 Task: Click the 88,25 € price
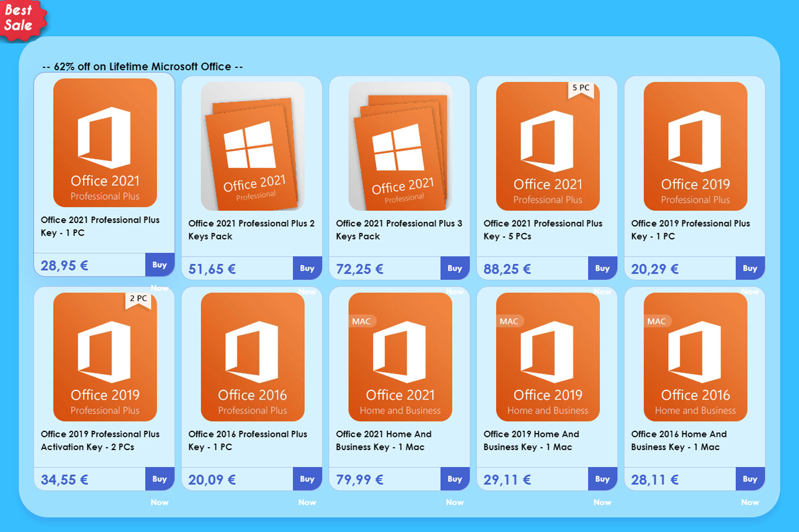pos(507,269)
